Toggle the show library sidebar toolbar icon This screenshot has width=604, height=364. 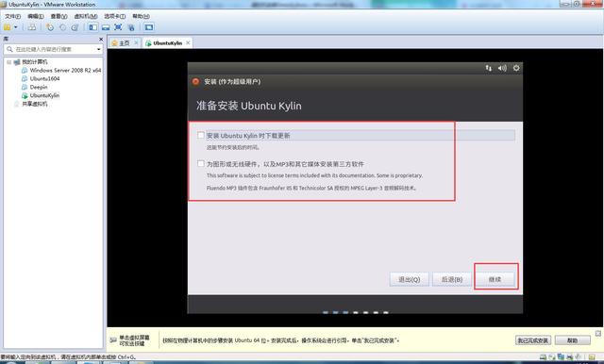point(92,27)
